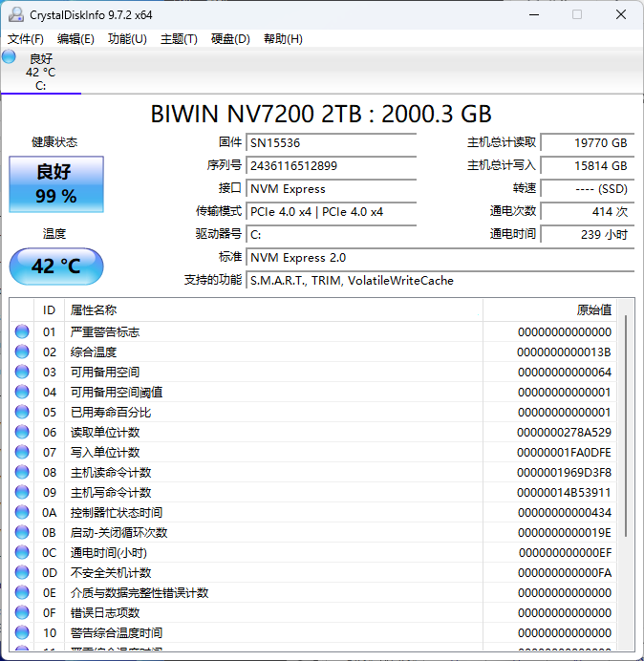Click the disk status orb above 良好 tab
The image size is (644, 661).
10,57
